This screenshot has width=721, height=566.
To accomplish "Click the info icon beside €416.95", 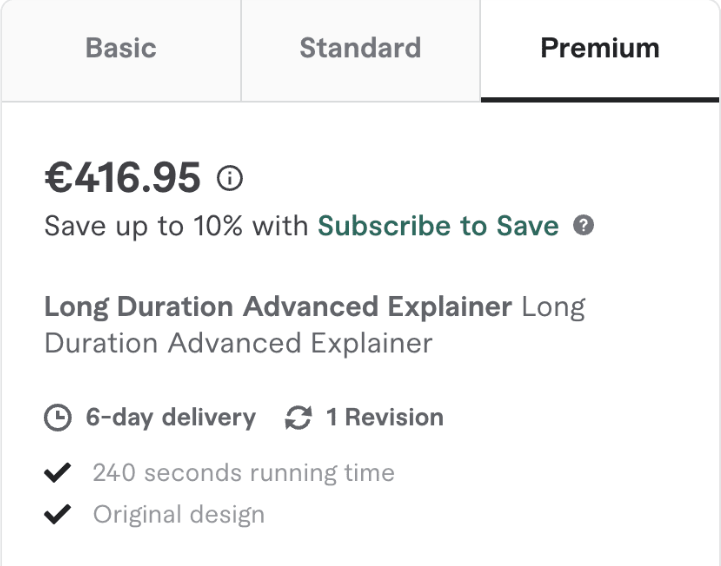I will pos(231,179).
